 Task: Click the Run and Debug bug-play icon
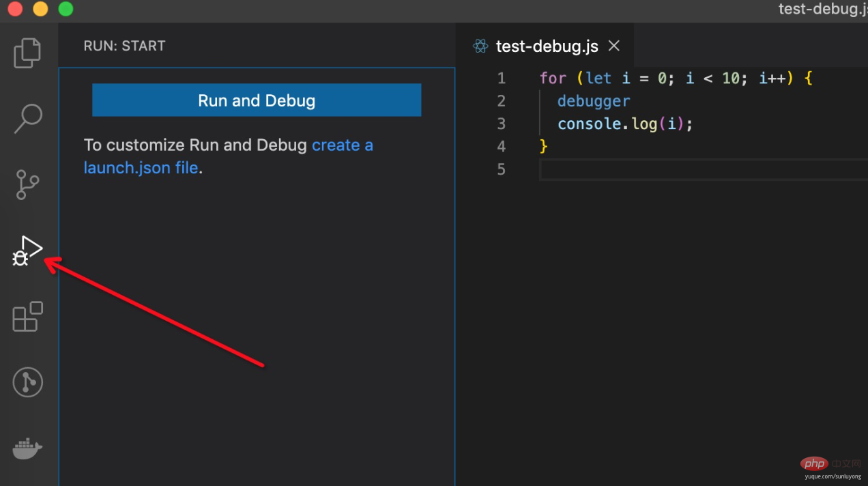click(27, 251)
